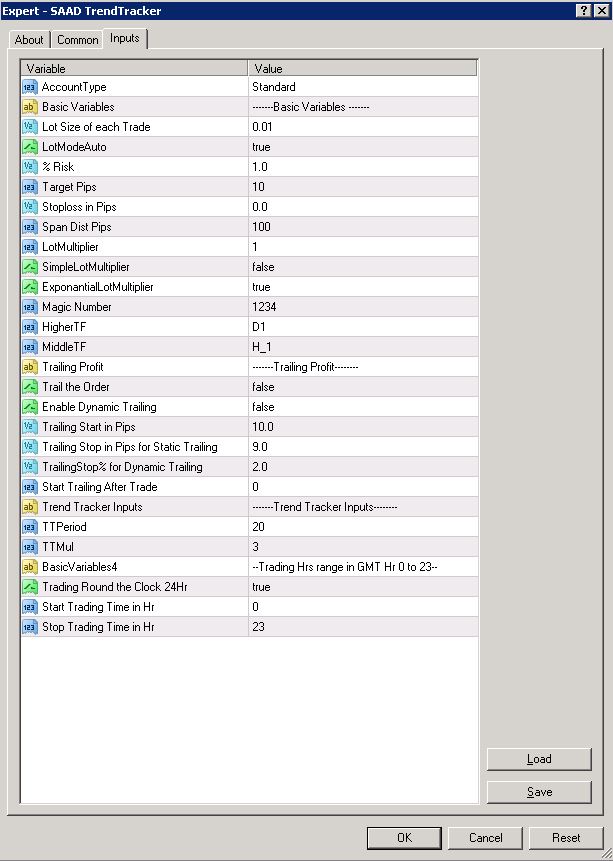
Task: Click the integer icon beside Start Trading Time in Hr
Action: 30,607
